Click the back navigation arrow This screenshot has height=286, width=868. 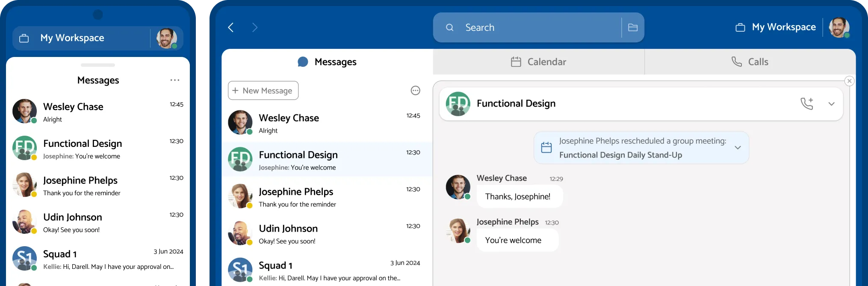(231, 28)
